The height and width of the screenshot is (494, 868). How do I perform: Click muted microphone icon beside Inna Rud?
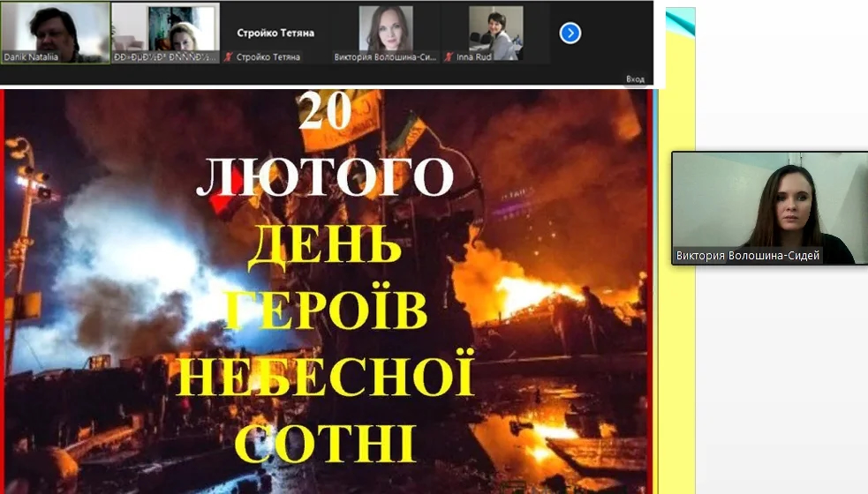pos(449,57)
